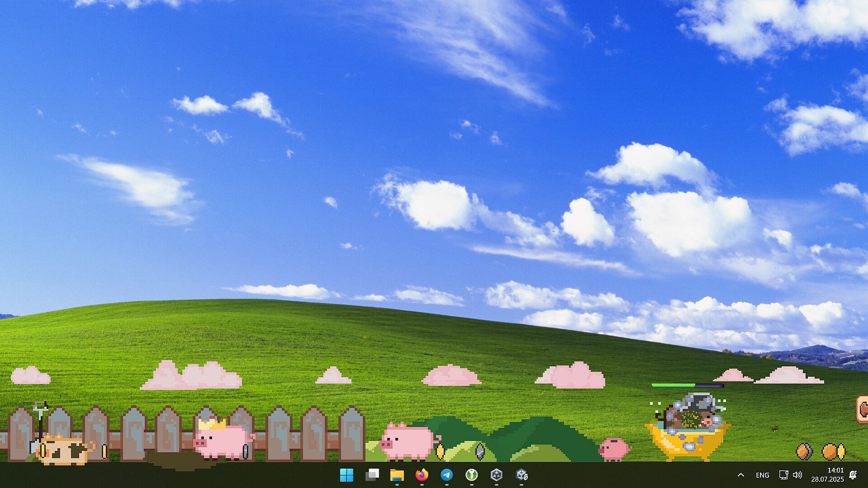This screenshot has width=868, height=488.
Task: Open the Windows Start menu
Action: pyautogui.click(x=347, y=475)
